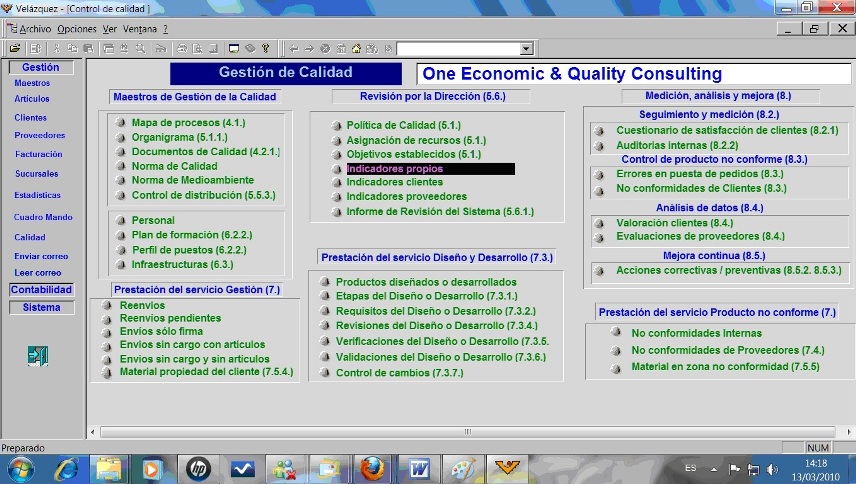Select the Contabilidad sidebar section
The image size is (856, 484).
coord(41,290)
